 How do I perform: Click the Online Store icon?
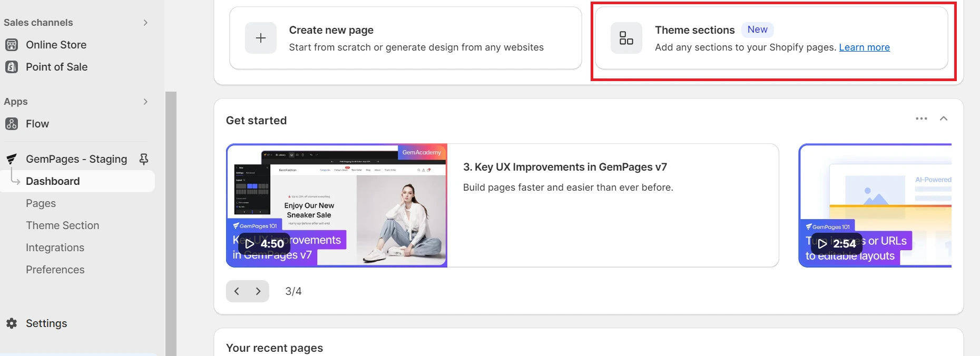(12, 45)
